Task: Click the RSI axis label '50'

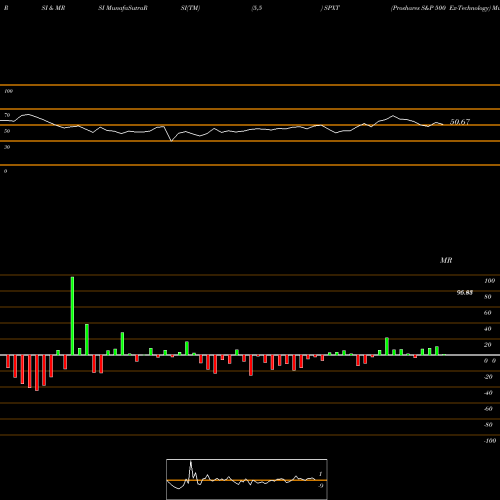Action: coord(7,131)
